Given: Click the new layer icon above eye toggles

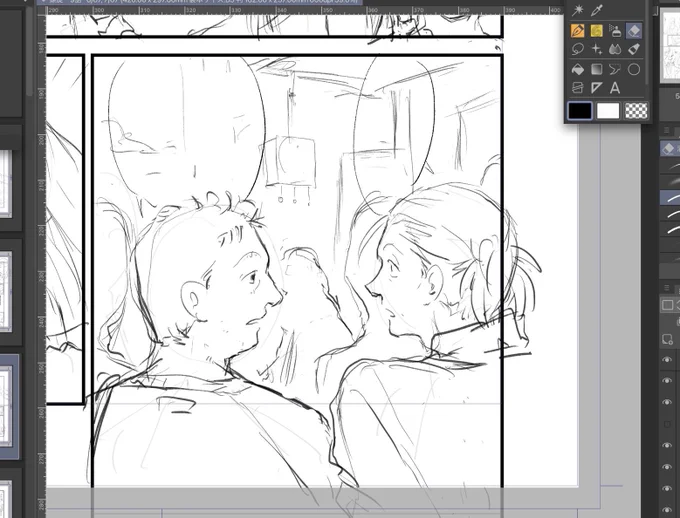Looking at the screenshot, I should click(x=667, y=339).
